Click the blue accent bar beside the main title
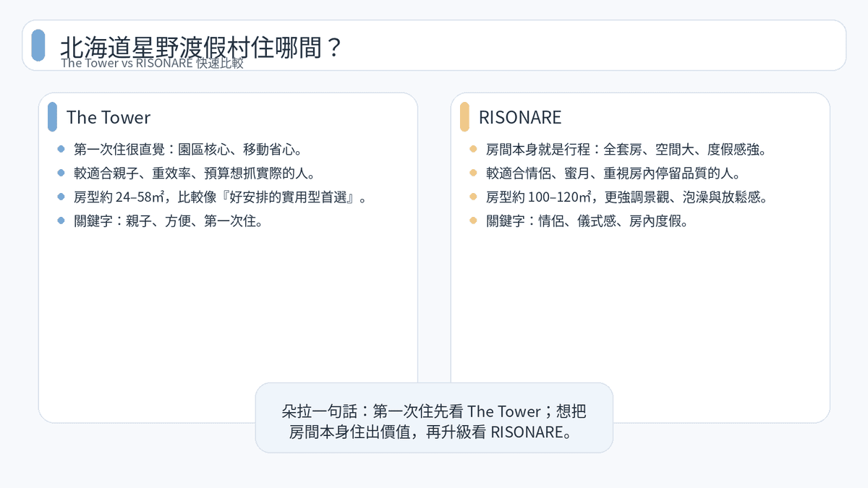This screenshot has width=868, height=488. pos(38,46)
